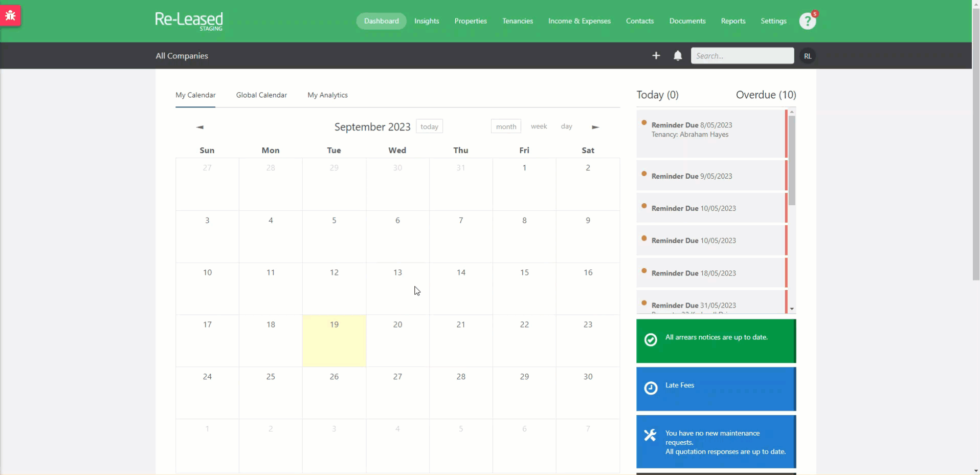Open the help question mark icon
The width and height of the screenshot is (980, 475).
click(x=807, y=21)
